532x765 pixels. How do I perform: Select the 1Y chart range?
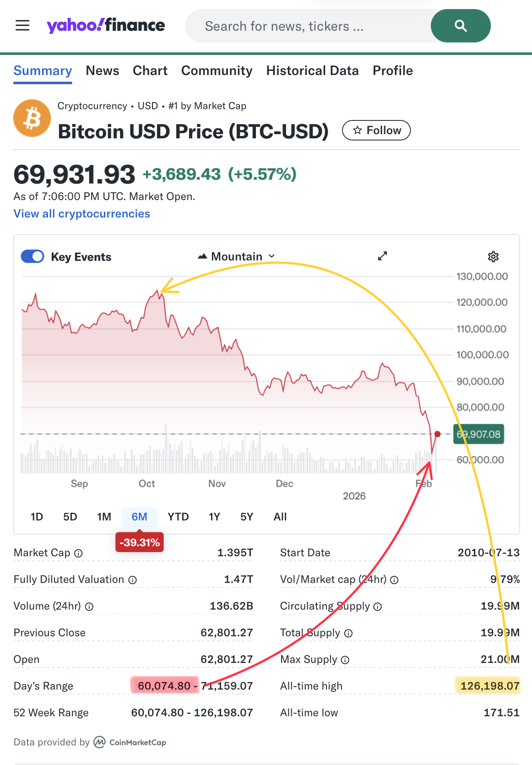[x=214, y=517]
